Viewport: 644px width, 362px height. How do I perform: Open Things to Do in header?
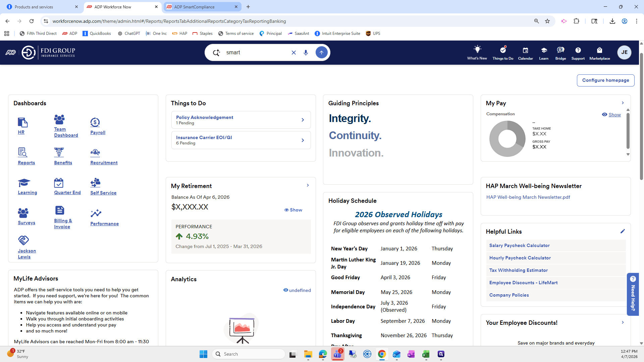503,53
